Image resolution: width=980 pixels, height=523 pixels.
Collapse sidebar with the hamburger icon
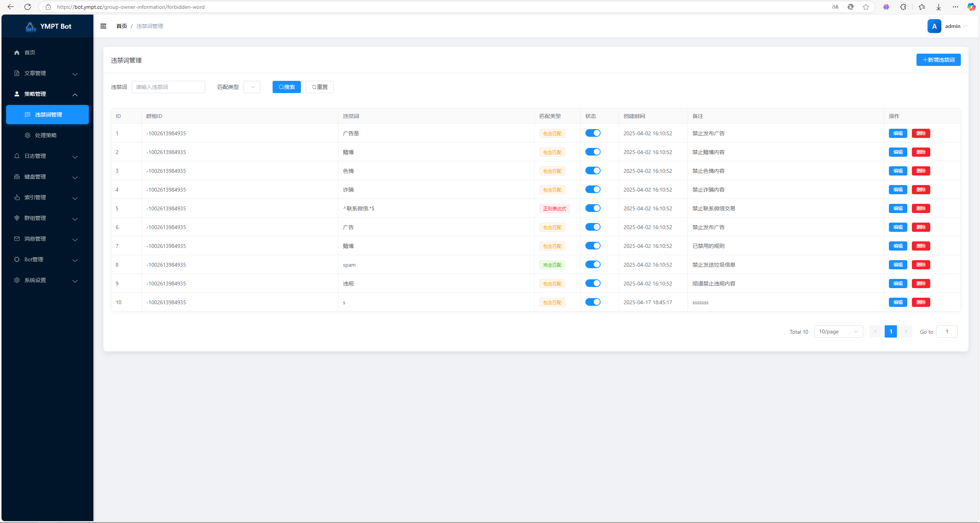coord(103,26)
